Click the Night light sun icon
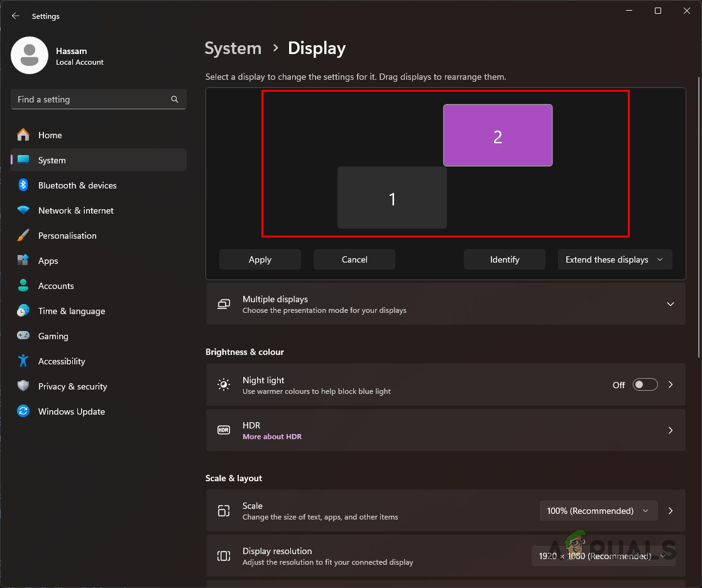 point(224,384)
